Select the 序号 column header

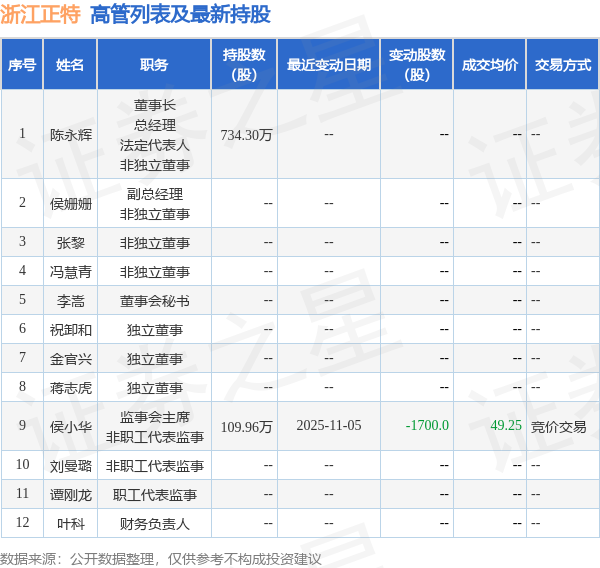22,65
